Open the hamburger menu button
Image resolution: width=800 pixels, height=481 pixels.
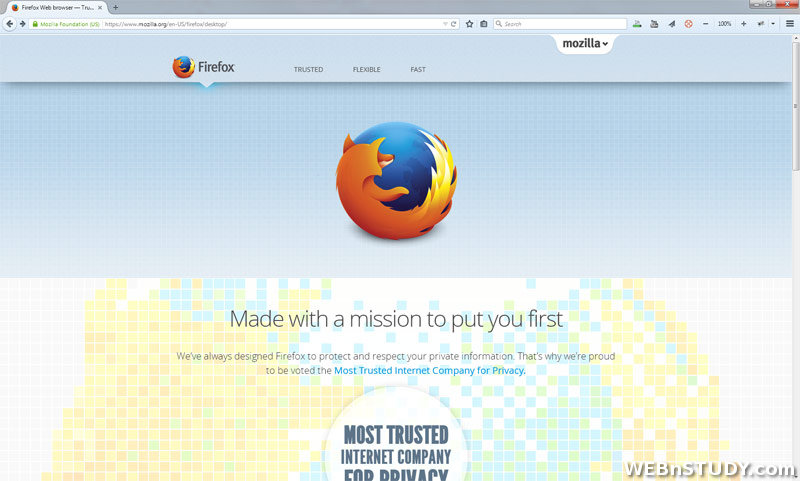(790, 24)
